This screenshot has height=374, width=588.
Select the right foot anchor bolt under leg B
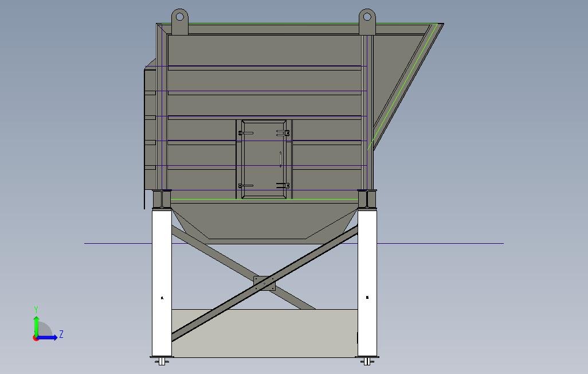click(x=367, y=361)
